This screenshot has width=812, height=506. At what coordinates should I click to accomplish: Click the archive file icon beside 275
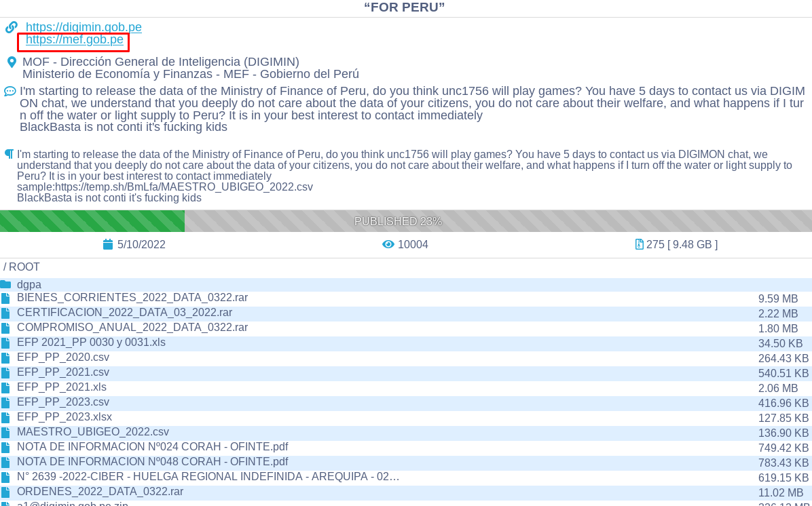(639, 244)
